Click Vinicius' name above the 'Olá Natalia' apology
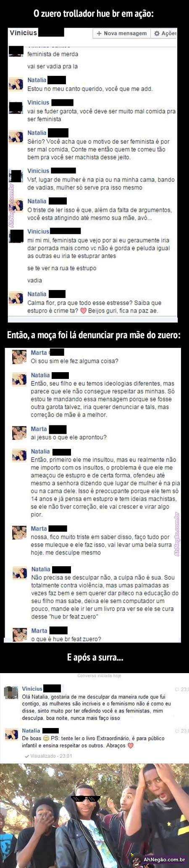Screen dimensions: 189x868 (x=32, y=689)
